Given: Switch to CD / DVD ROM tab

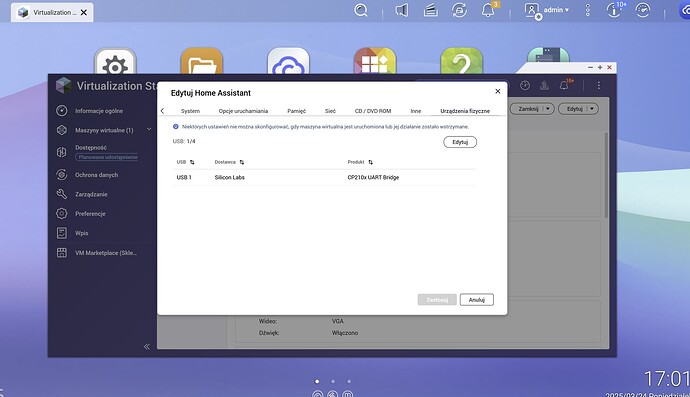Looking at the screenshot, I should 373,111.
